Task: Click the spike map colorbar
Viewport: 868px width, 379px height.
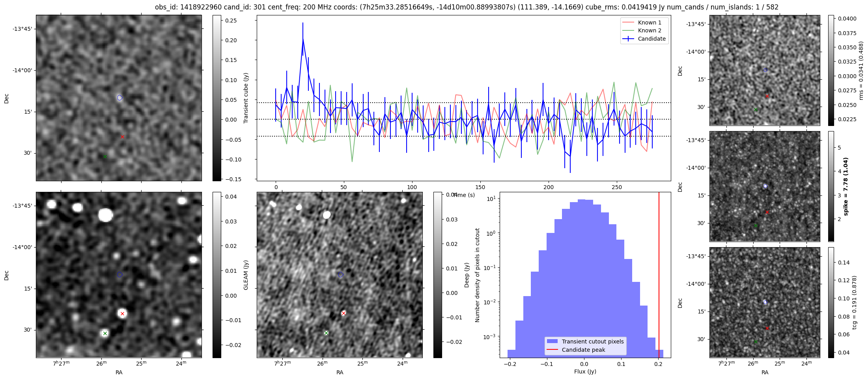Action: point(831,186)
